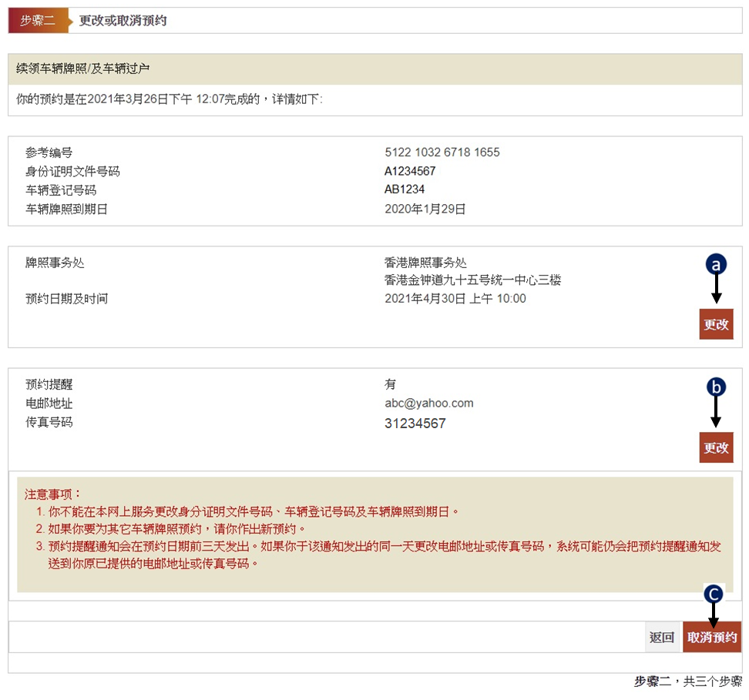Click the fax number 31234567
749x700 pixels.
click(415, 423)
